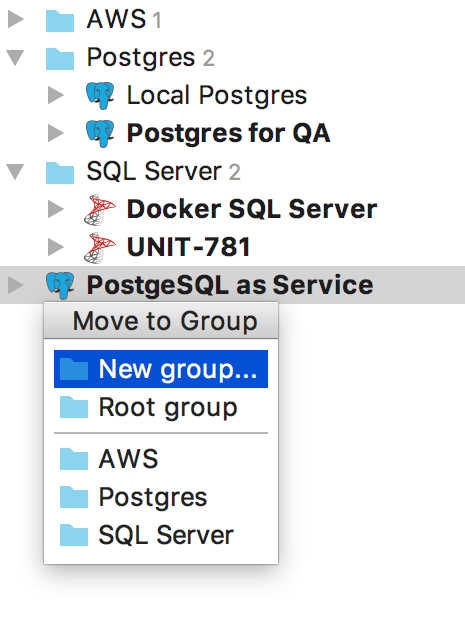Choose Root group in Move to Group
Viewport: 465px width, 630px height.
pos(161,407)
